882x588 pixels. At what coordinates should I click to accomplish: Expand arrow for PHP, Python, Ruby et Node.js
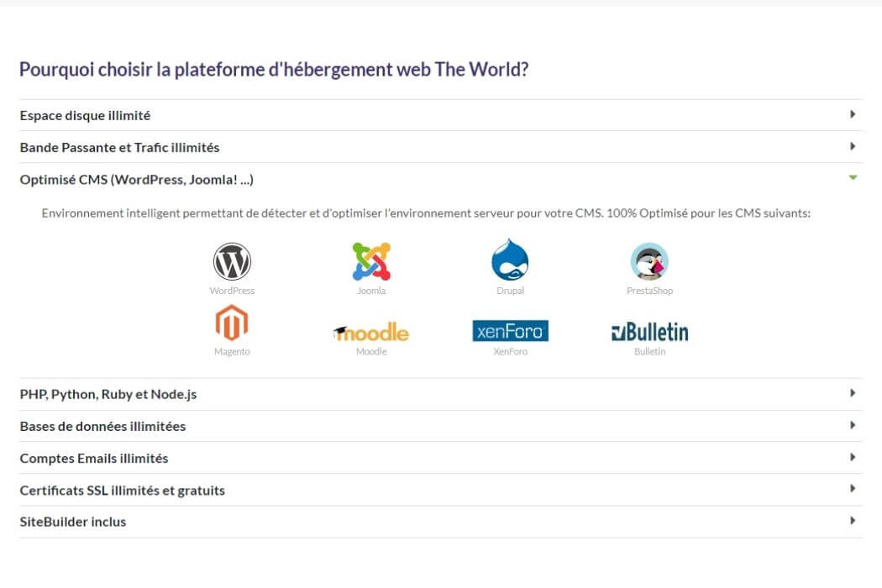point(853,393)
